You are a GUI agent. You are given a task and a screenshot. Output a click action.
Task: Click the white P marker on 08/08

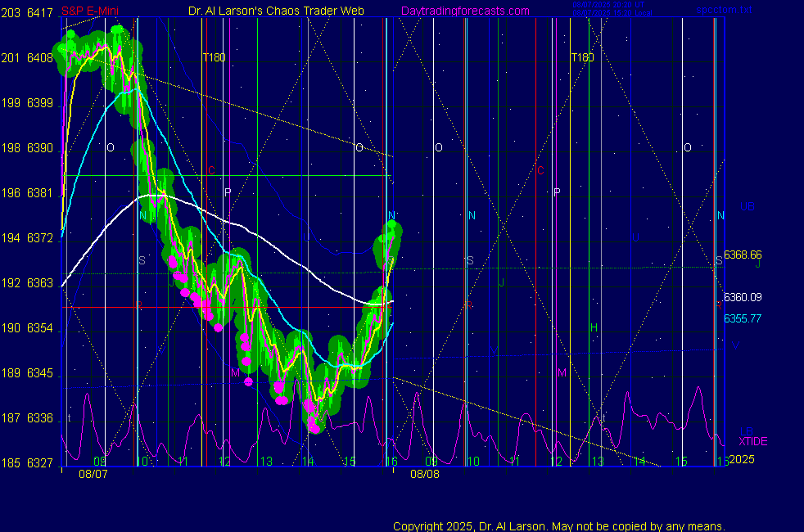557,192
